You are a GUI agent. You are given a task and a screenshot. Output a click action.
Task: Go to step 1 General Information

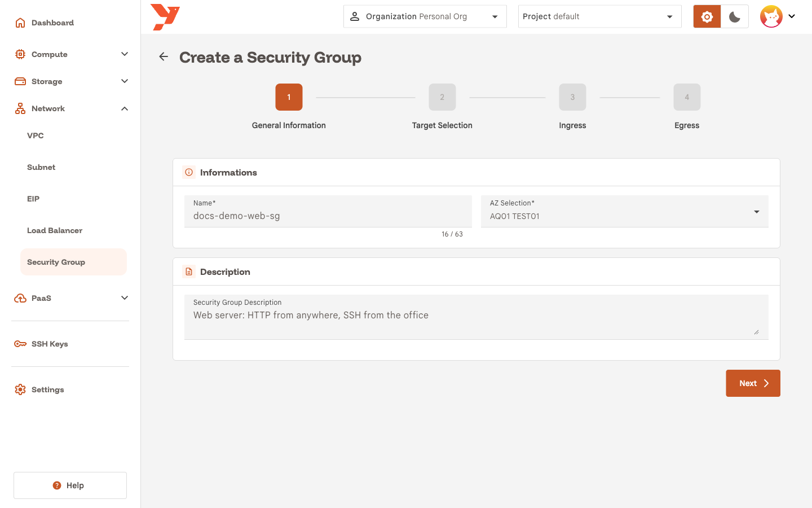click(289, 97)
